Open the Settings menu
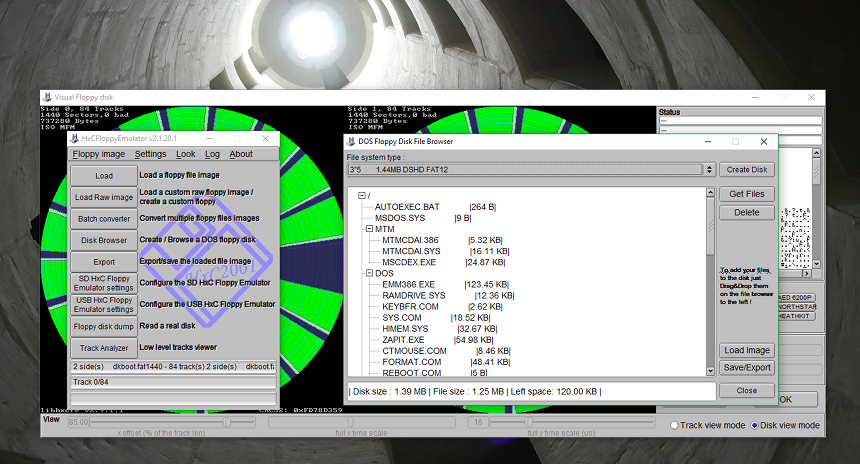 pos(150,154)
